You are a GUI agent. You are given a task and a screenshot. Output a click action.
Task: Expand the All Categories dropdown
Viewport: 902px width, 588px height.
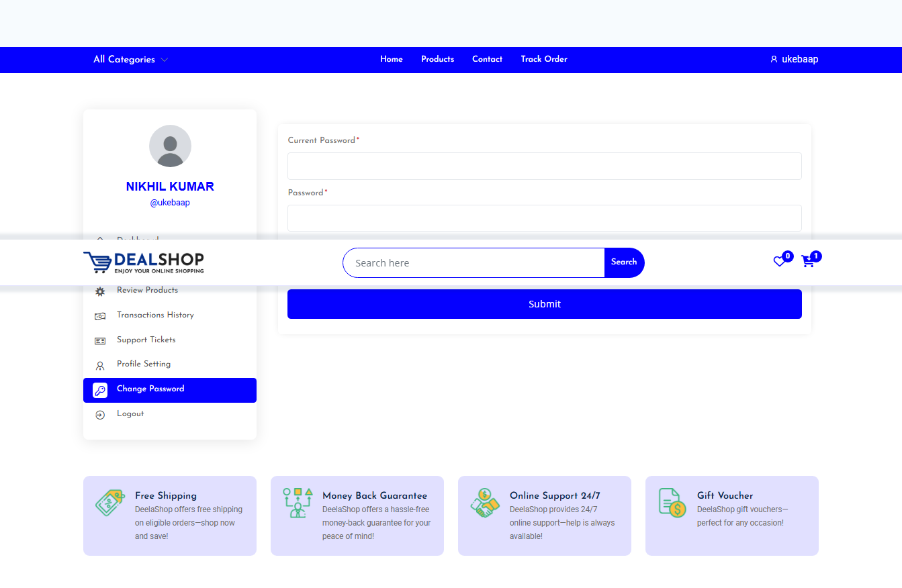tap(130, 60)
